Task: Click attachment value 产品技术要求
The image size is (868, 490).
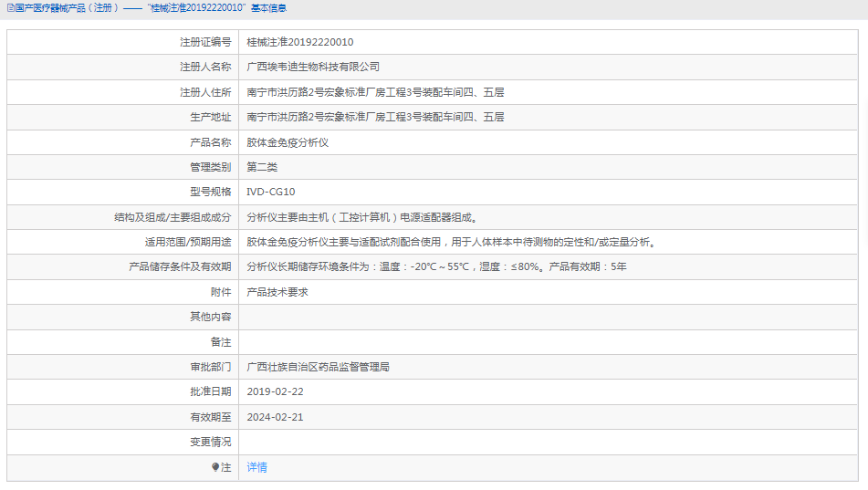Action: (277, 292)
